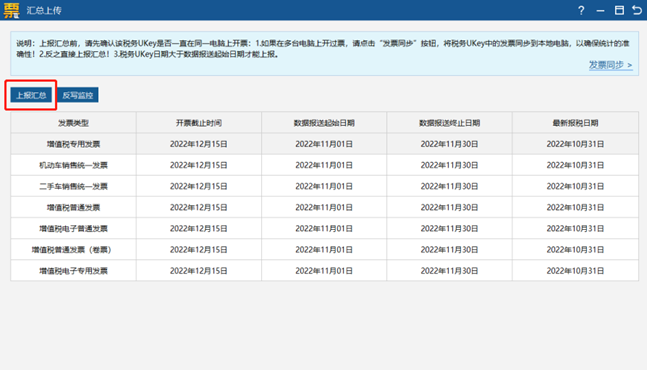647x370 pixels.
Task: Click the 最新报税日期 column header
Action: [575, 123]
